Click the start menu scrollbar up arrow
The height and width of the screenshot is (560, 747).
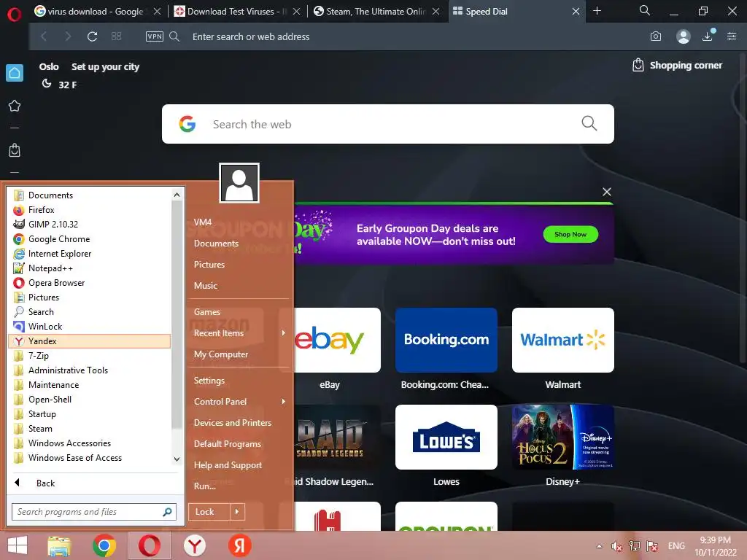(x=177, y=195)
